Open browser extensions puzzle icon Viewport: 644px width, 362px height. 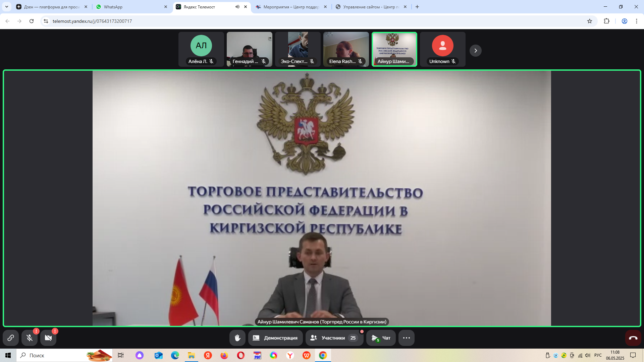tap(606, 21)
